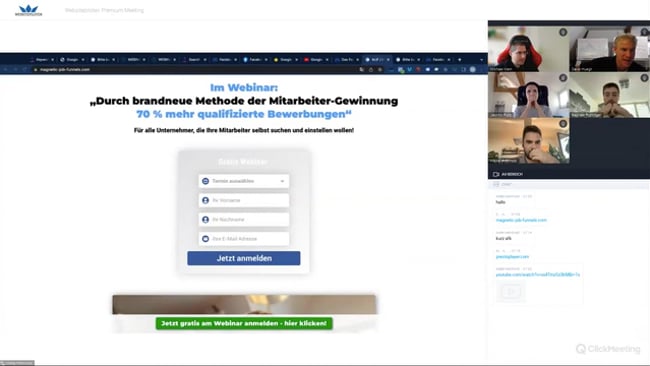Click the round icon on the bearded man's bottom tile
Image resolution: width=650 pixels, height=366 pixels.
coord(563,123)
